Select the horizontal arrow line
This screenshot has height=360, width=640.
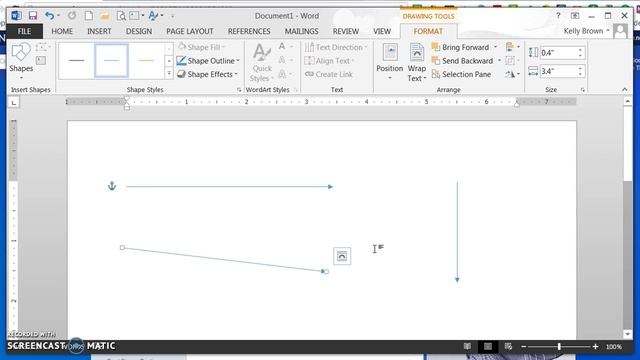pos(229,187)
